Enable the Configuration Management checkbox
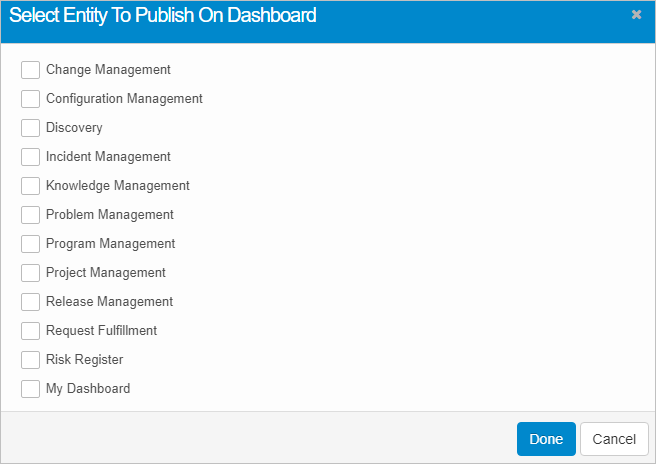The width and height of the screenshot is (656, 464). (x=30, y=99)
